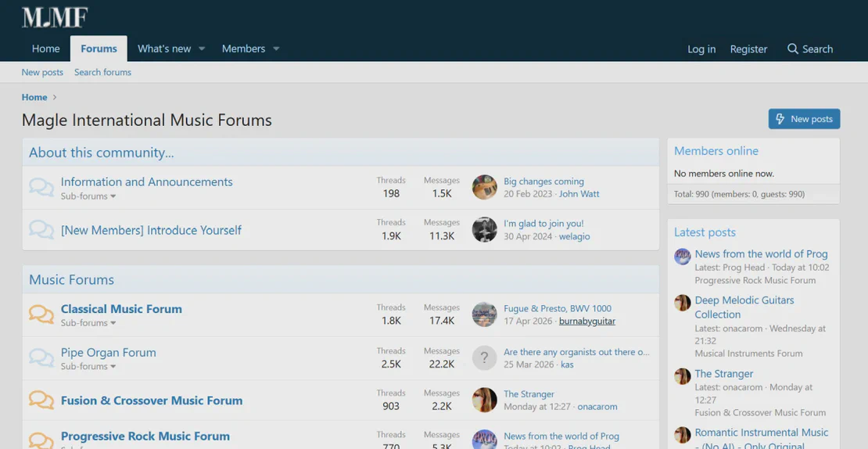Click About this community... category heading
Screen dimensions: 868x449
pos(102,153)
